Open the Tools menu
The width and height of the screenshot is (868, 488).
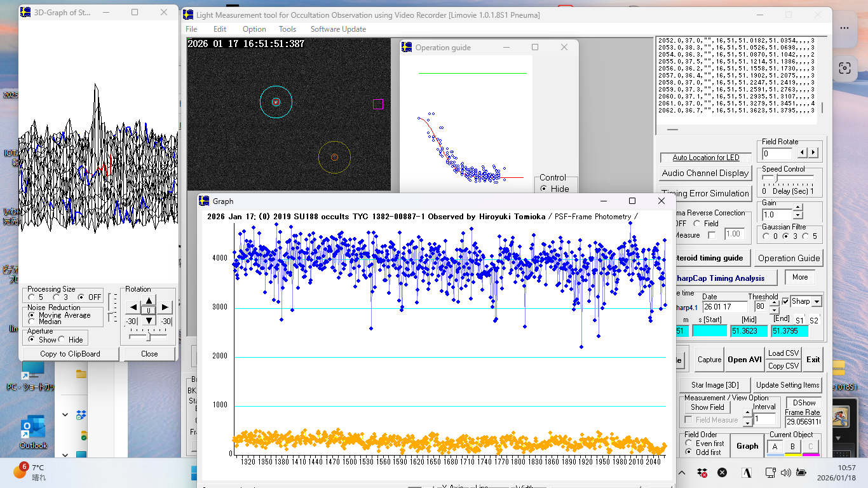point(287,29)
